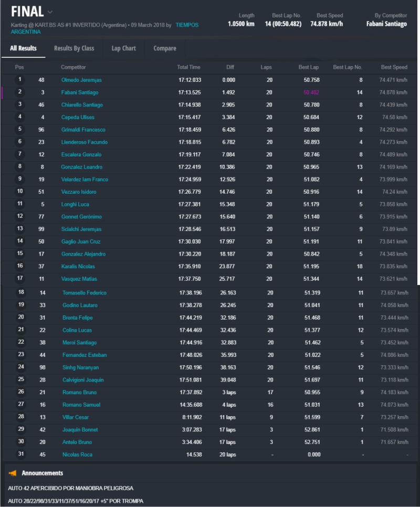Select the Compare tab
The width and height of the screenshot is (420, 507).
pyautogui.click(x=165, y=48)
